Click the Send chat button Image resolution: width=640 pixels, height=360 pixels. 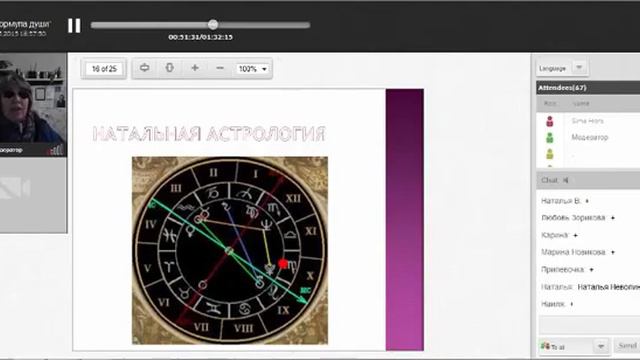coord(628,346)
